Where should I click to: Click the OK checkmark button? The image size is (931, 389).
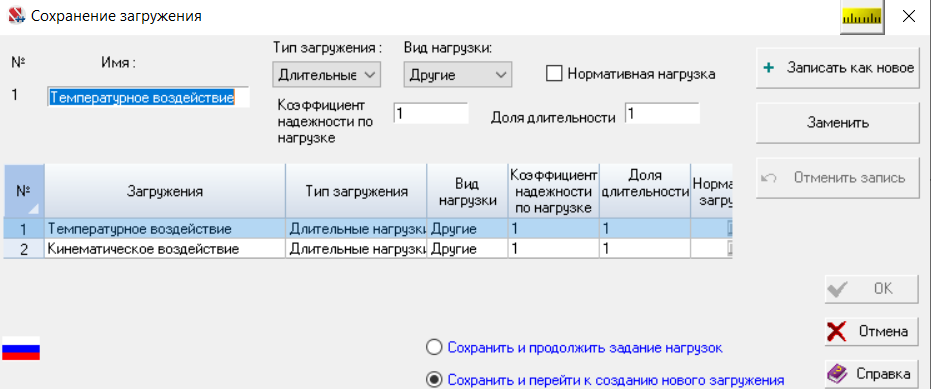[x=871, y=289]
